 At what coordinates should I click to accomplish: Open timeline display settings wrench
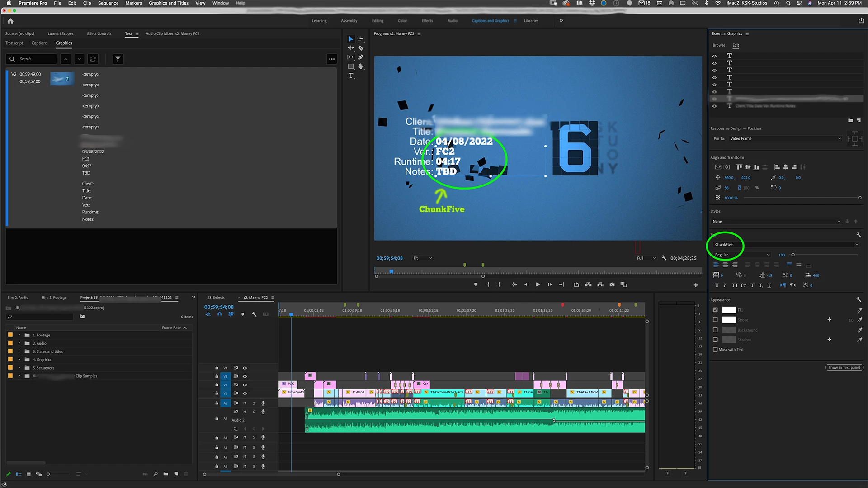tap(254, 314)
